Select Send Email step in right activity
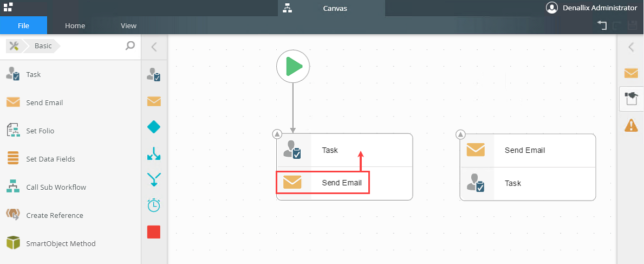This screenshot has height=264, width=644. (528, 150)
